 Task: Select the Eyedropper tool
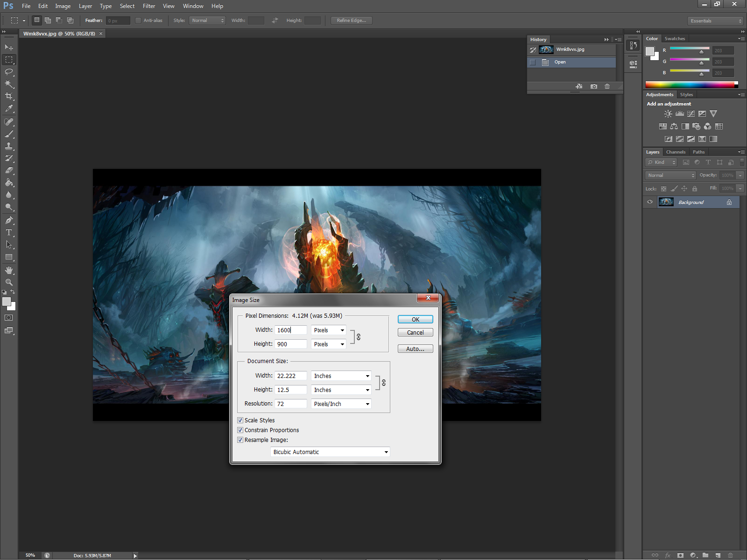click(x=9, y=108)
